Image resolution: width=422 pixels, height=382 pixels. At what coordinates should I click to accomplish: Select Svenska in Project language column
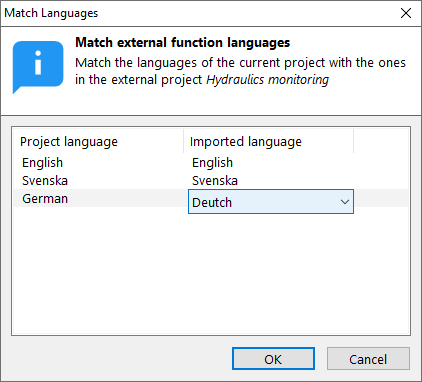pyautogui.click(x=45, y=181)
